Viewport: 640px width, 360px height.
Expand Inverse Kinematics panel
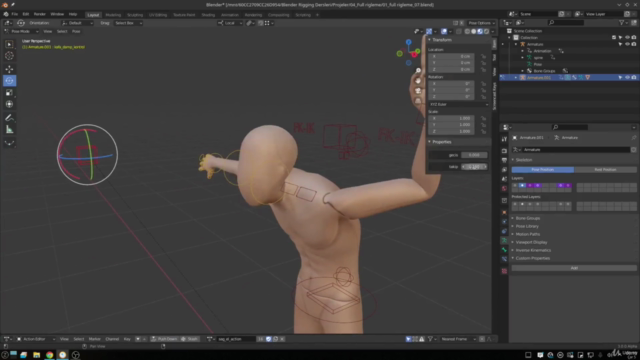click(x=533, y=250)
